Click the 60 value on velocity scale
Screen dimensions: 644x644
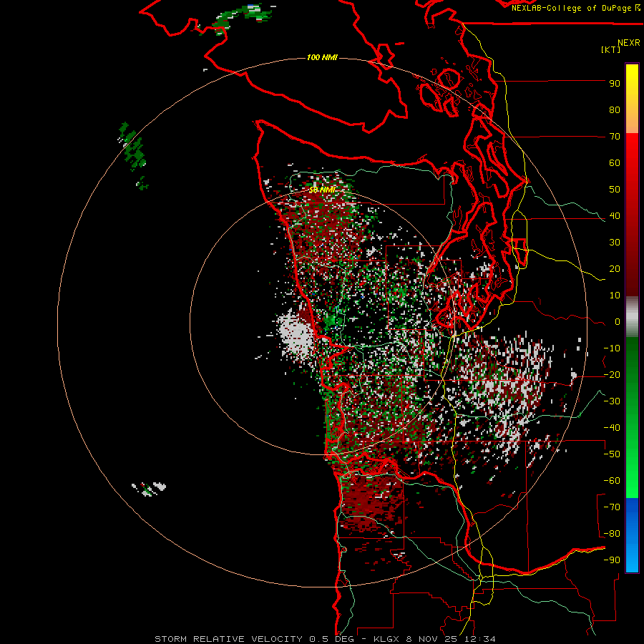pos(615,163)
